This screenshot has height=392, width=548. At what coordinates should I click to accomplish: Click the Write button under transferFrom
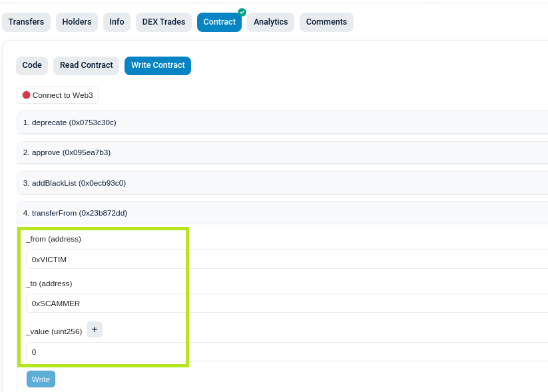click(x=40, y=379)
